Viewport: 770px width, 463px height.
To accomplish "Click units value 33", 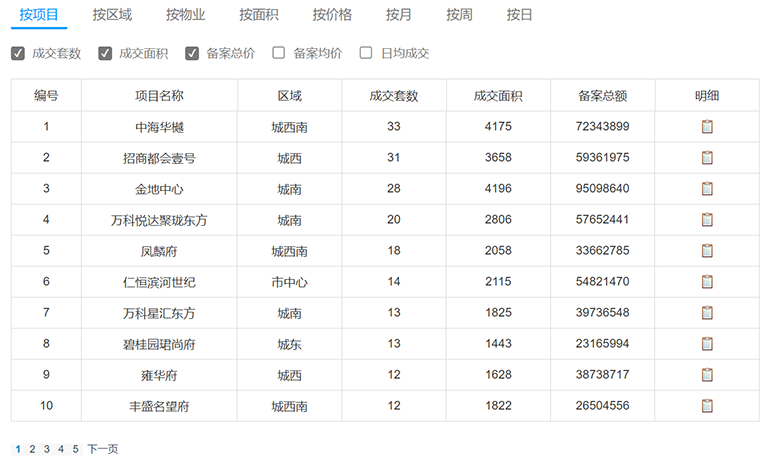I will [x=394, y=126].
